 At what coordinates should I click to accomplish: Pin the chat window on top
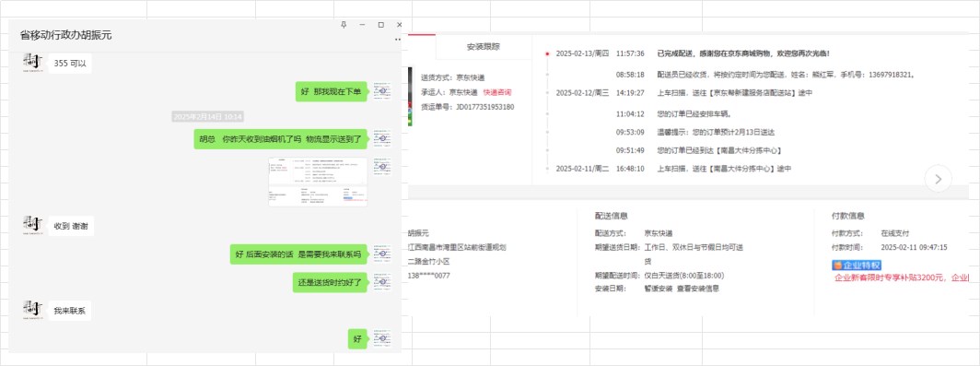[344, 25]
